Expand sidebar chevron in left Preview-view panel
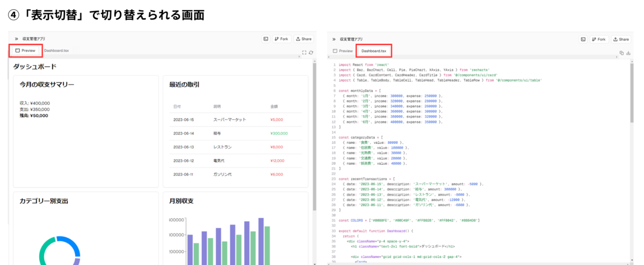The image size is (644, 265). 17,39
